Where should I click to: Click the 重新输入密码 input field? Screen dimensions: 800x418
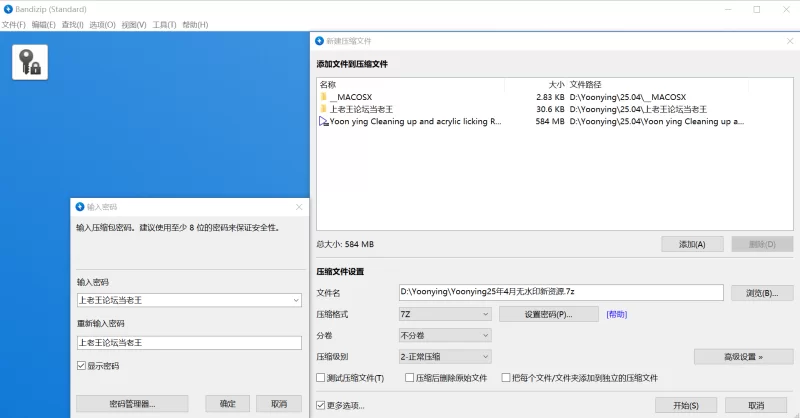188,343
